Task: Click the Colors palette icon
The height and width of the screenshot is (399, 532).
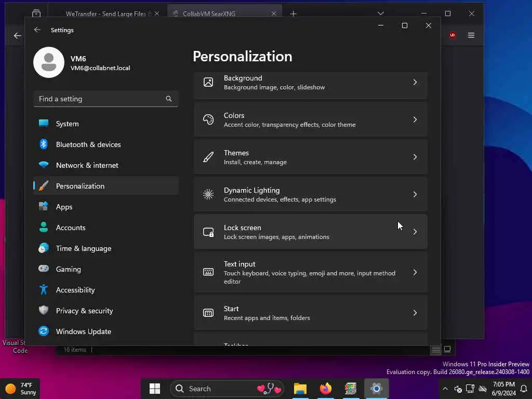Action: pos(208,119)
